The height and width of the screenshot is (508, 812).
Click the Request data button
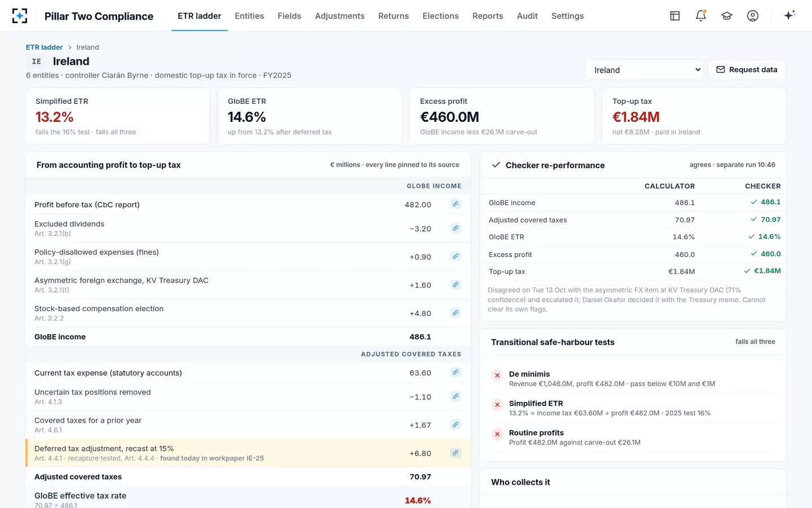[x=747, y=70]
